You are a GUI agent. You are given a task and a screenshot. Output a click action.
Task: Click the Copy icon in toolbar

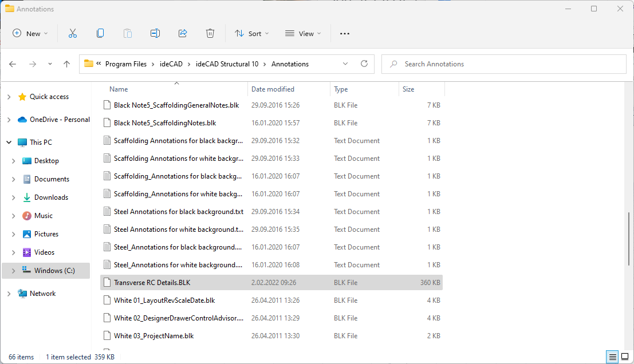pyautogui.click(x=100, y=34)
